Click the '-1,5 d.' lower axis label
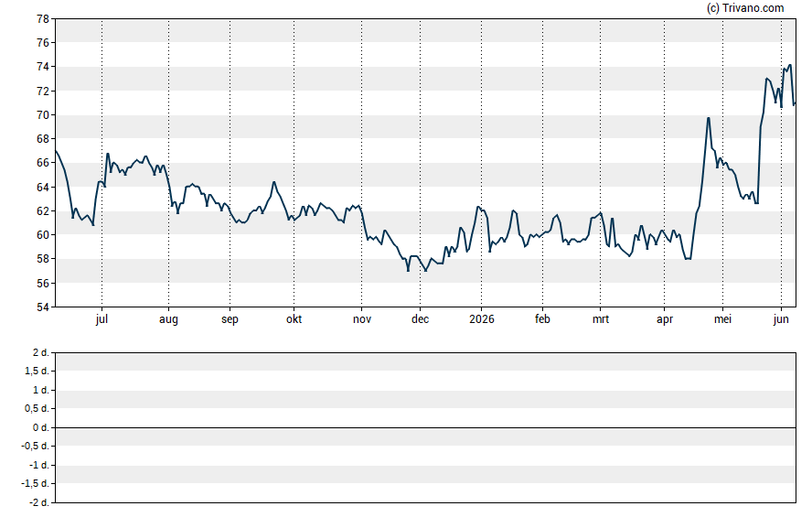Image resolution: width=812 pixels, height=517 pixels. [35, 483]
